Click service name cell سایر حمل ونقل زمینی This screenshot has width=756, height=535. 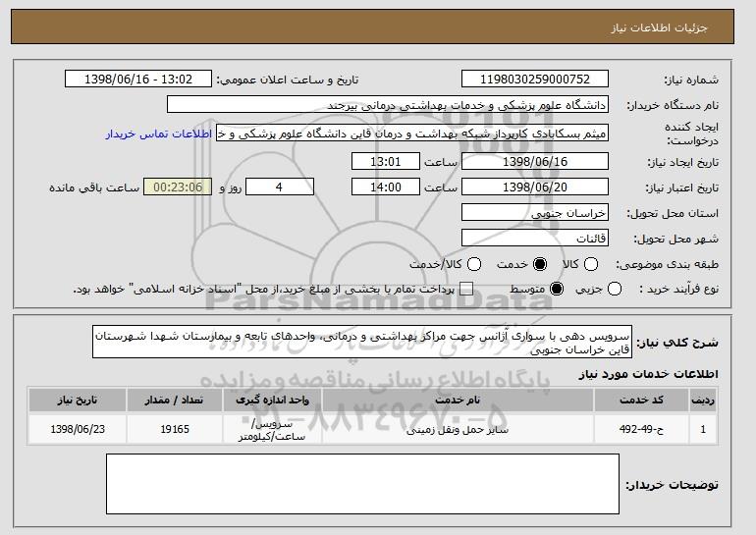[x=458, y=429]
